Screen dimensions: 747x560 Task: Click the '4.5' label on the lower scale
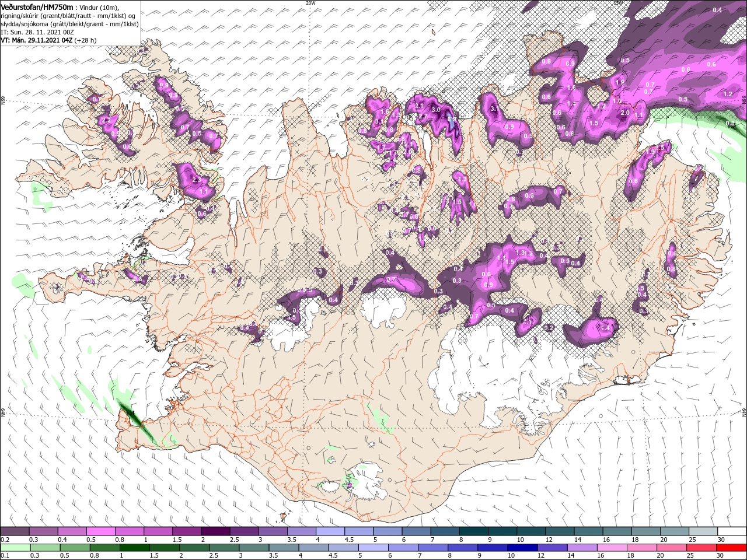pyautogui.click(x=333, y=556)
